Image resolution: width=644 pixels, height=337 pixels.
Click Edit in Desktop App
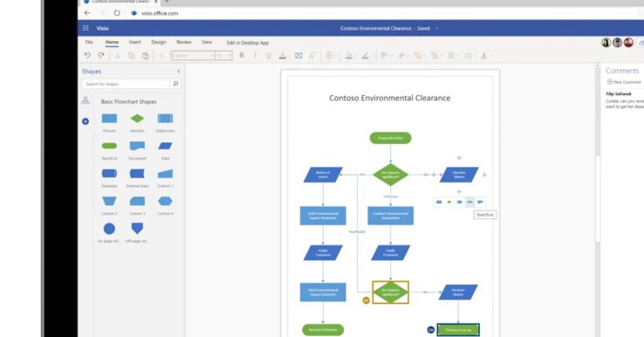click(248, 43)
